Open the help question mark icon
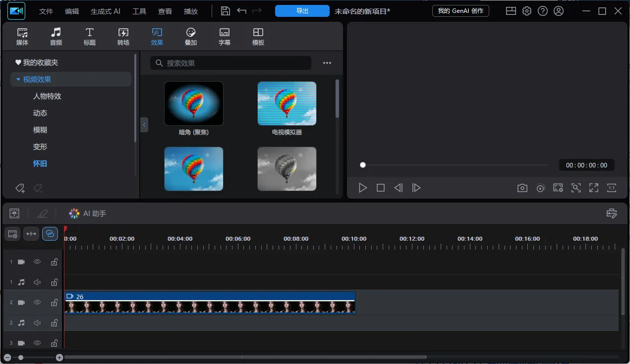 click(543, 11)
